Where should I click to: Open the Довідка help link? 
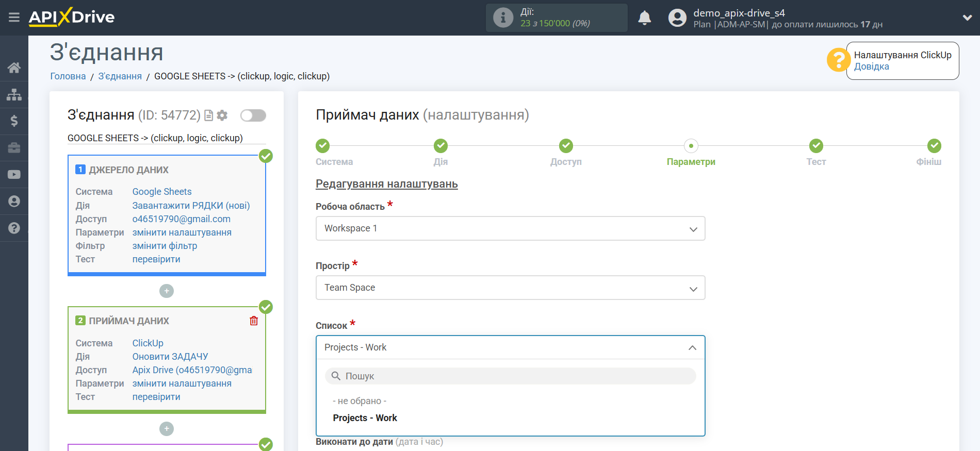tap(872, 66)
